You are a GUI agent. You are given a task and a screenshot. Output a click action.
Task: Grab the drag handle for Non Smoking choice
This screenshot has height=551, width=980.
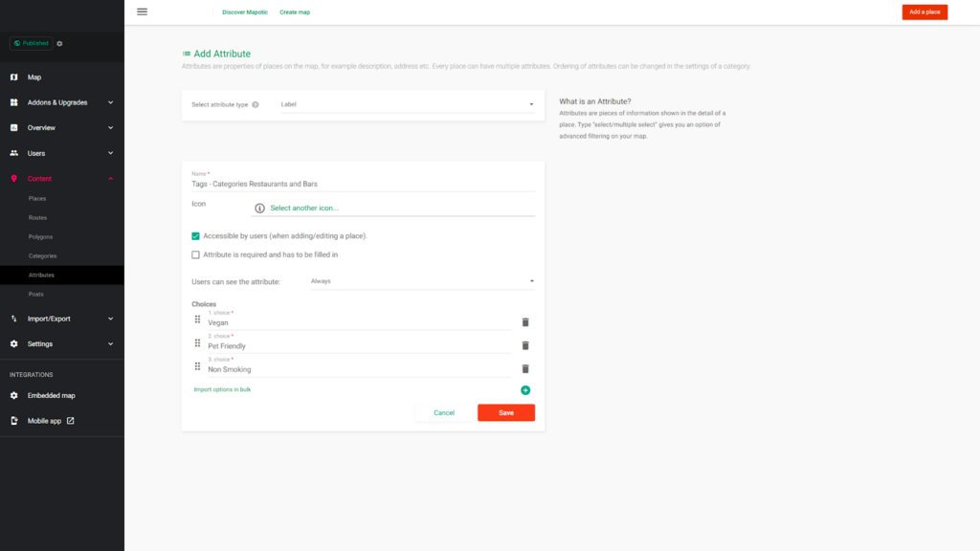pos(197,366)
